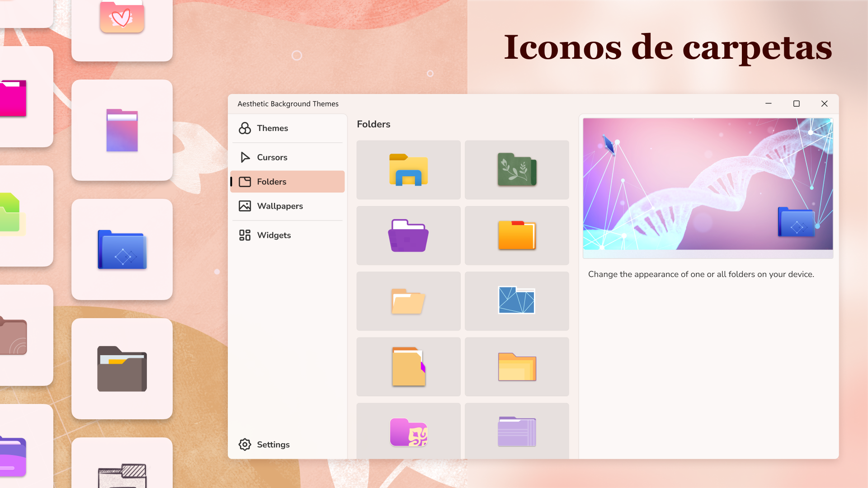
Task: Select the orange folder with red tab
Action: click(x=517, y=235)
